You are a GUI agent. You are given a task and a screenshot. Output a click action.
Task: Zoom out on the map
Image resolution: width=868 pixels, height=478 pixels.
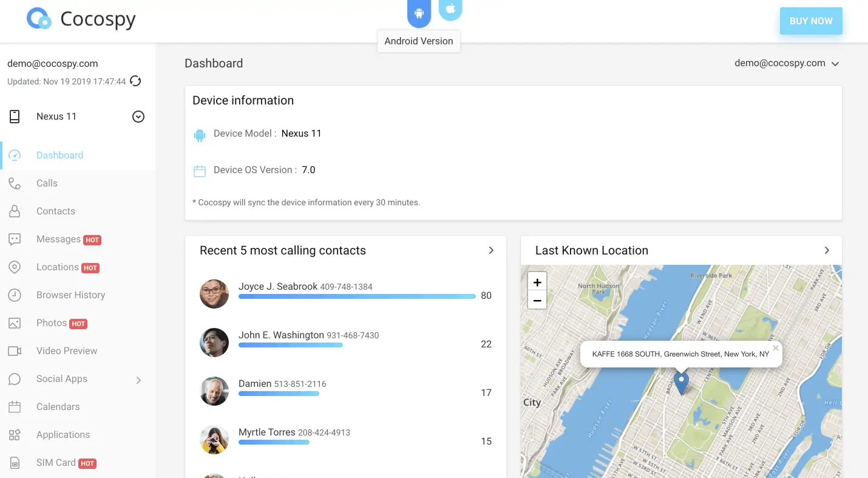[537, 299]
